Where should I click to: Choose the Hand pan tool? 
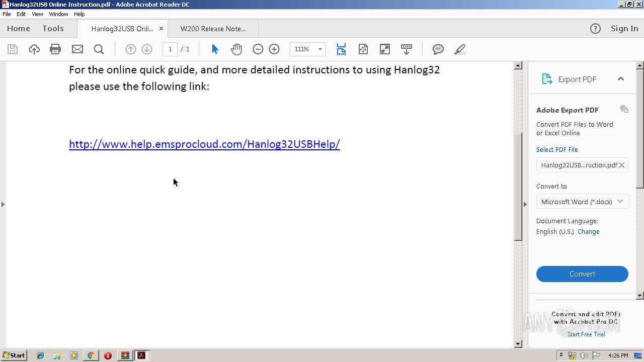pos(236,49)
